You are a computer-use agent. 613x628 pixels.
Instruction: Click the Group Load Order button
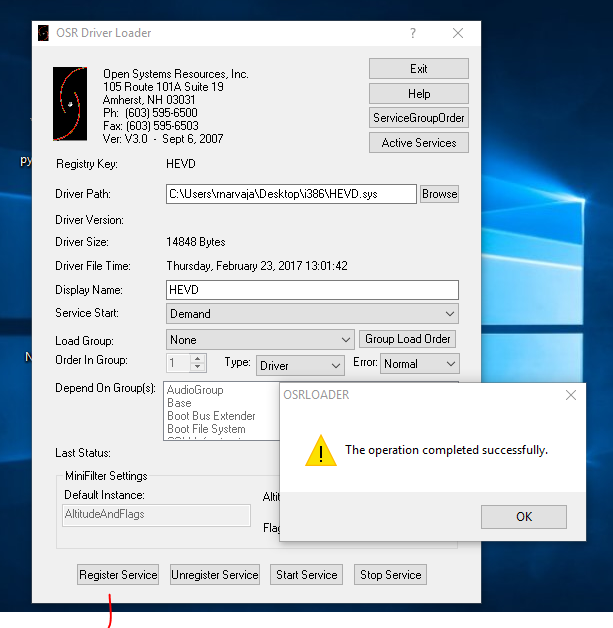coord(408,339)
